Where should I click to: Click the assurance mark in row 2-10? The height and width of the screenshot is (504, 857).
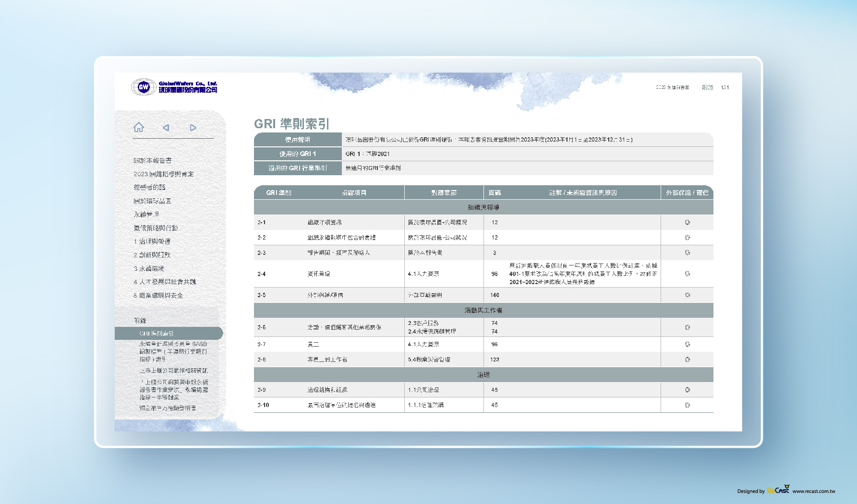pos(688,405)
